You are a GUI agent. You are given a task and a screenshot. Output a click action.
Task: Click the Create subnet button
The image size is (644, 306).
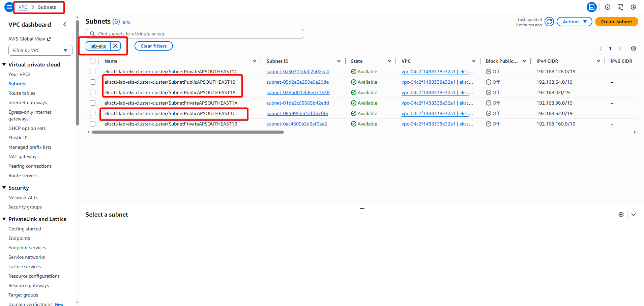click(x=616, y=22)
